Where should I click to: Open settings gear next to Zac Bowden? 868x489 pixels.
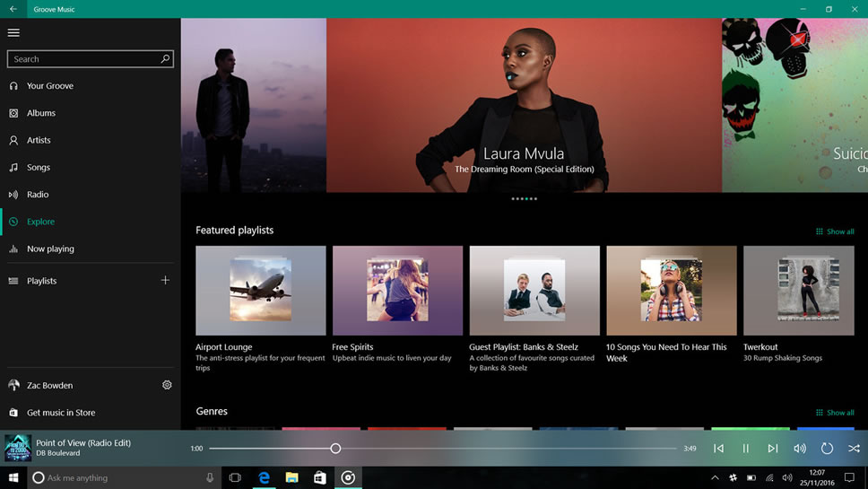(167, 385)
